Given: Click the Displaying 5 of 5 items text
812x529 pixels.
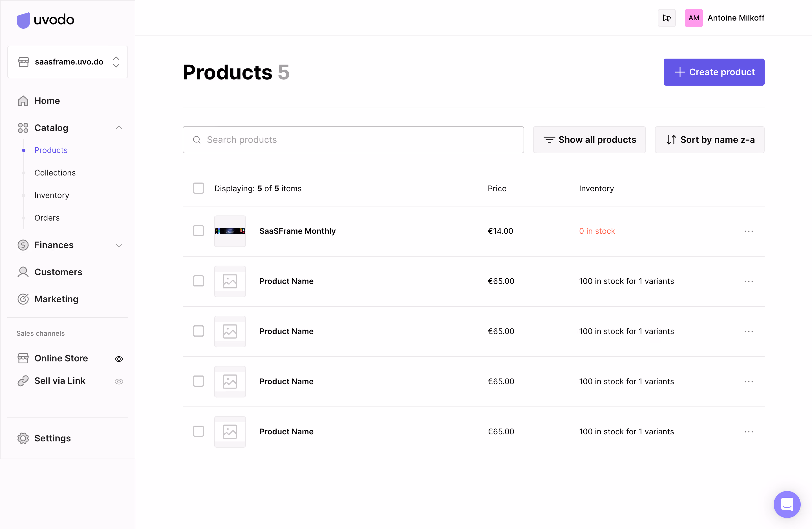Looking at the screenshot, I should 258,188.
